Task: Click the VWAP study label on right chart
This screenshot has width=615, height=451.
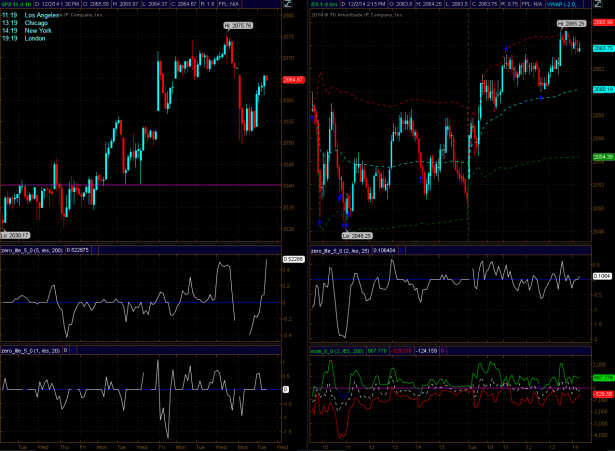Action: 570,7
